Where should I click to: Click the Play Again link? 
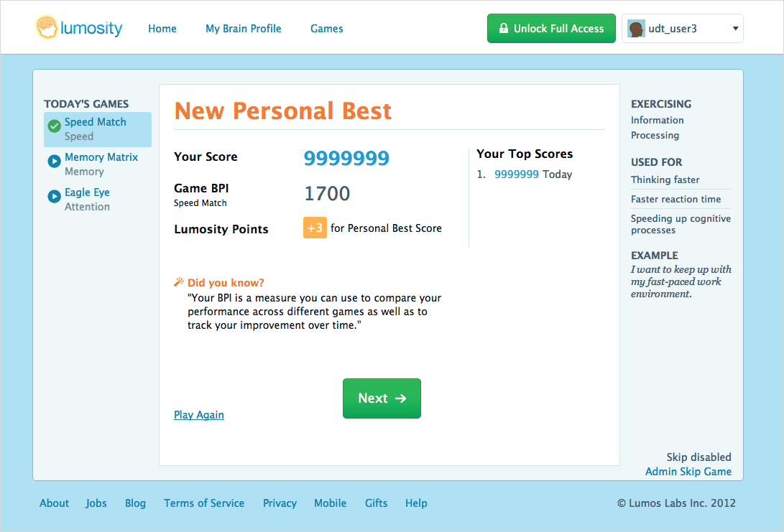click(x=199, y=414)
